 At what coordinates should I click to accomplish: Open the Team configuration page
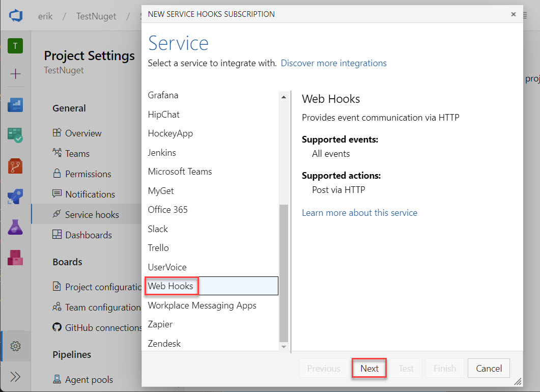(103, 307)
